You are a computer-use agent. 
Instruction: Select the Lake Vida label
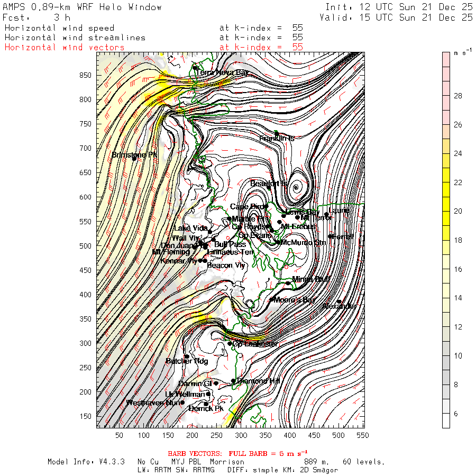[x=191, y=228]
